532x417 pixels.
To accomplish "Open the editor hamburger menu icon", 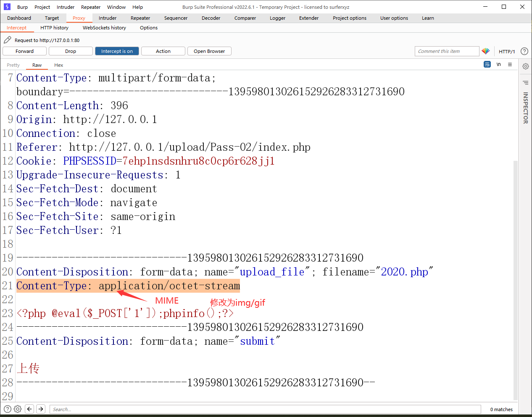I will [510, 64].
